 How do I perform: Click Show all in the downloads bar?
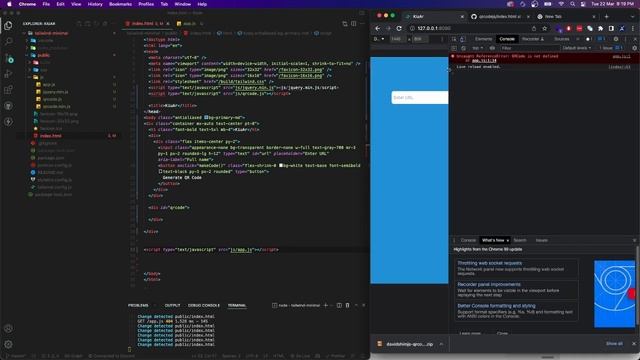(x=614, y=344)
